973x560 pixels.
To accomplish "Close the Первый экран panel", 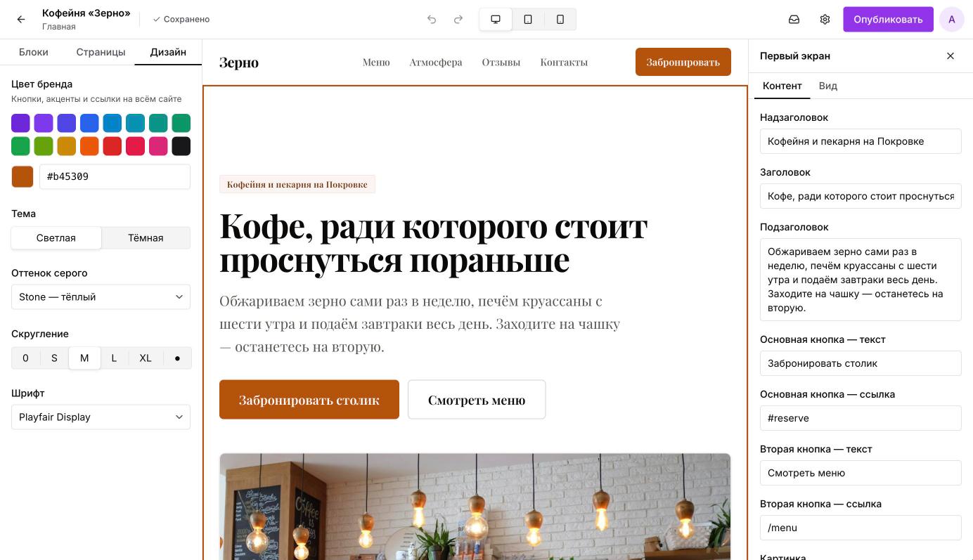I will 951,56.
